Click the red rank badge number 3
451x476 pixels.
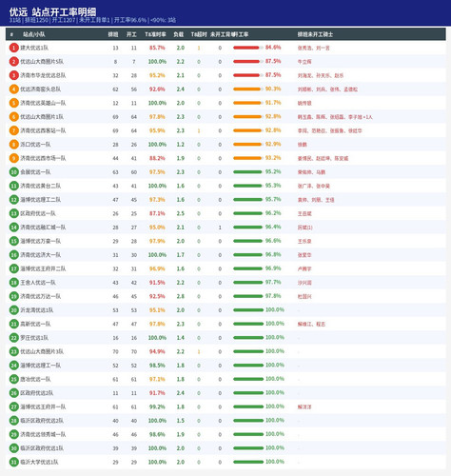pyautogui.click(x=13, y=75)
